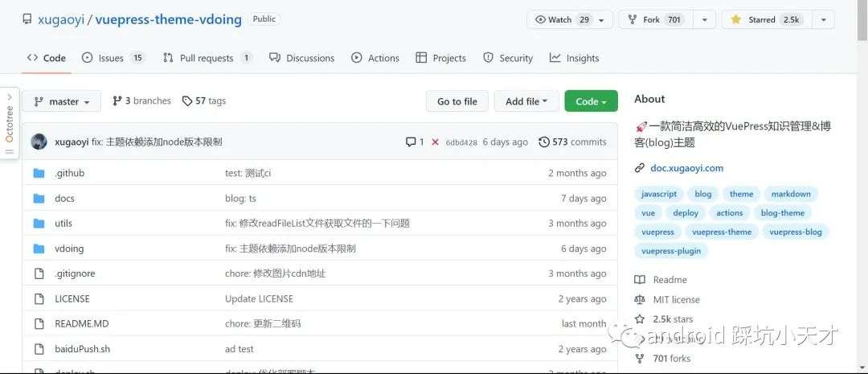This screenshot has width=868, height=374.
Task: Open the utils folder
Action: pos(63,224)
